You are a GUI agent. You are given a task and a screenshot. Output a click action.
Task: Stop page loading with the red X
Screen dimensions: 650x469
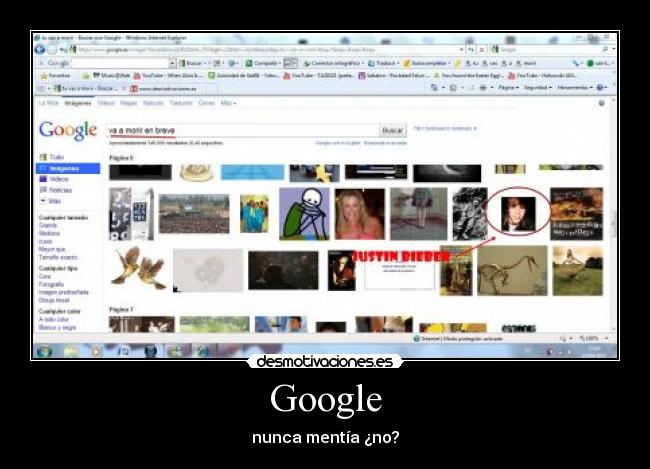[482, 50]
